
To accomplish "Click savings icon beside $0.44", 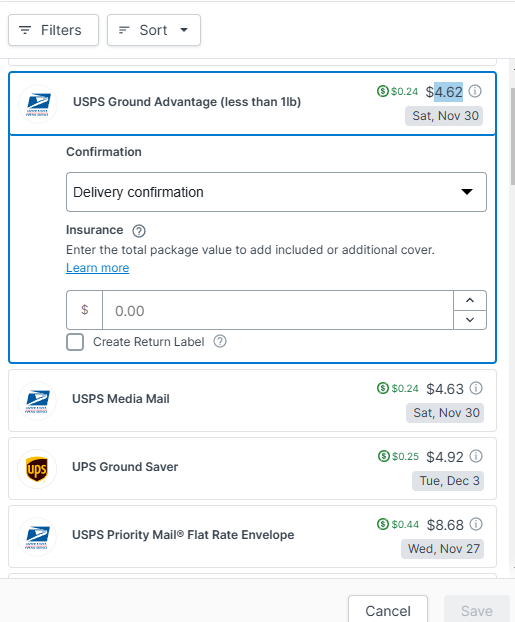I will tap(383, 524).
